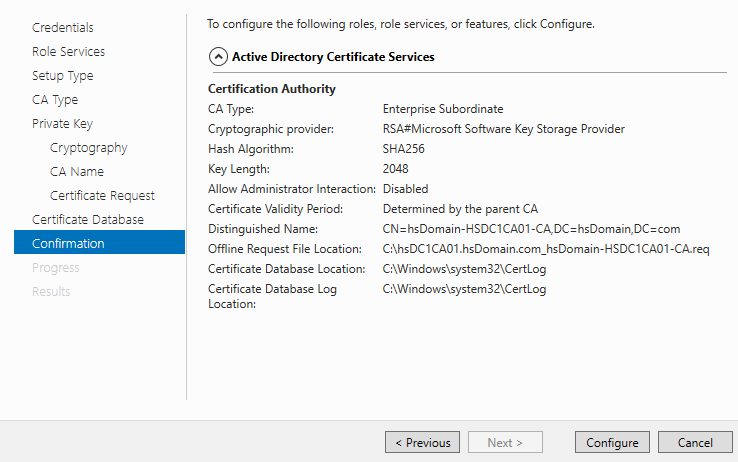
Task: Open the Cryptography sub-step
Action: (x=88, y=148)
